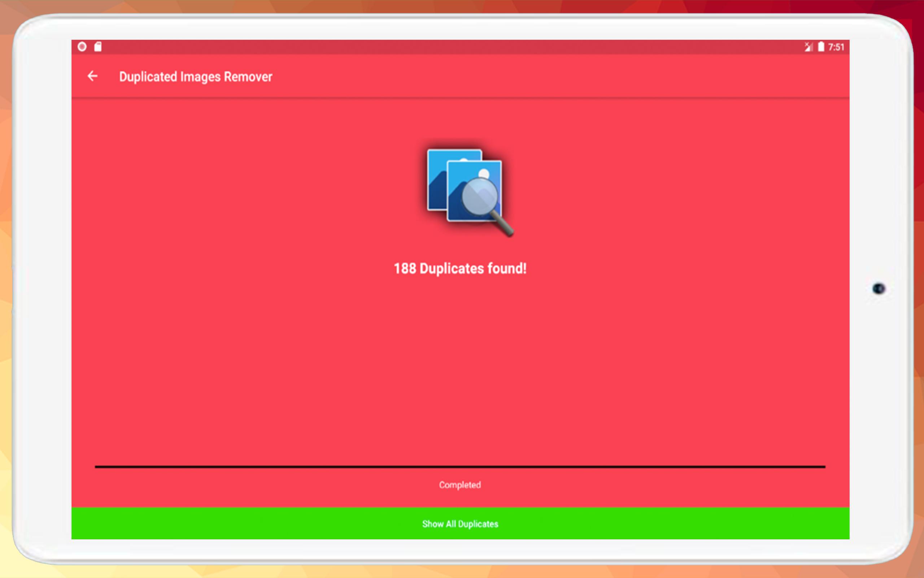Viewport: 924px width, 578px height.
Task: Click the duplicate images magnifier icon
Action: click(x=470, y=192)
